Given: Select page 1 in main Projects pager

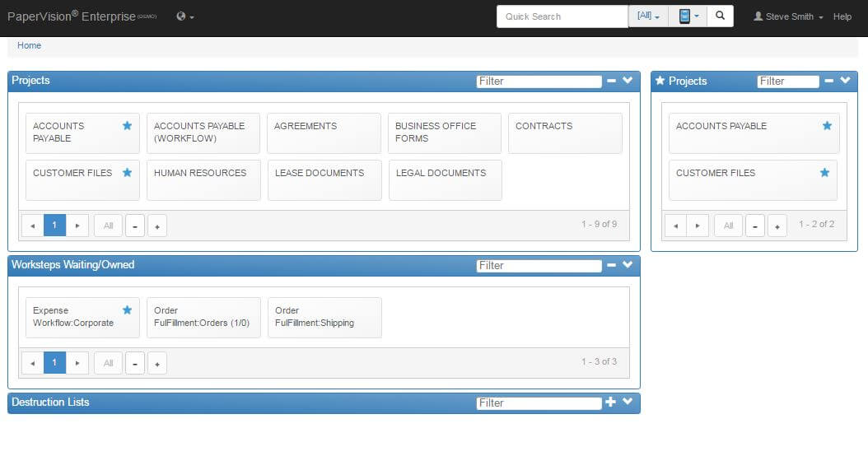Looking at the screenshot, I should point(54,226).
